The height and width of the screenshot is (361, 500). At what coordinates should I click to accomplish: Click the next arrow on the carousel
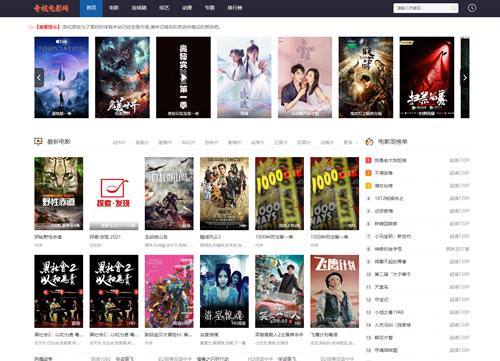click(465, 77)
